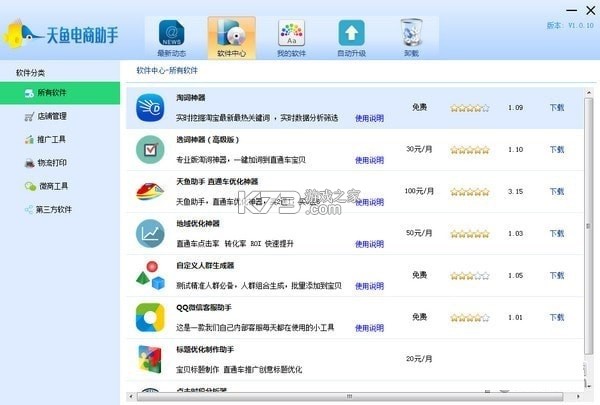Click the 选词神器(高级版) title text

pyautogui.click(x=207, y=140)
